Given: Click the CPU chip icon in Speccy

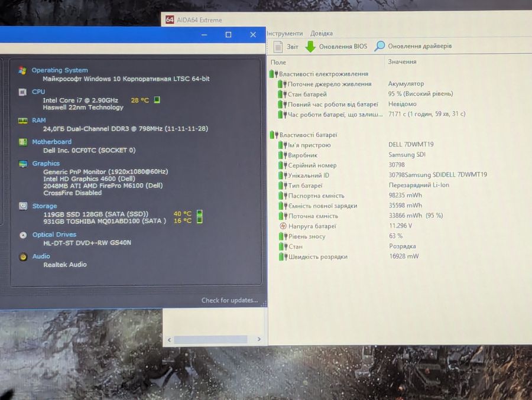Looking at the screenshot, I should tap(22, 92).
